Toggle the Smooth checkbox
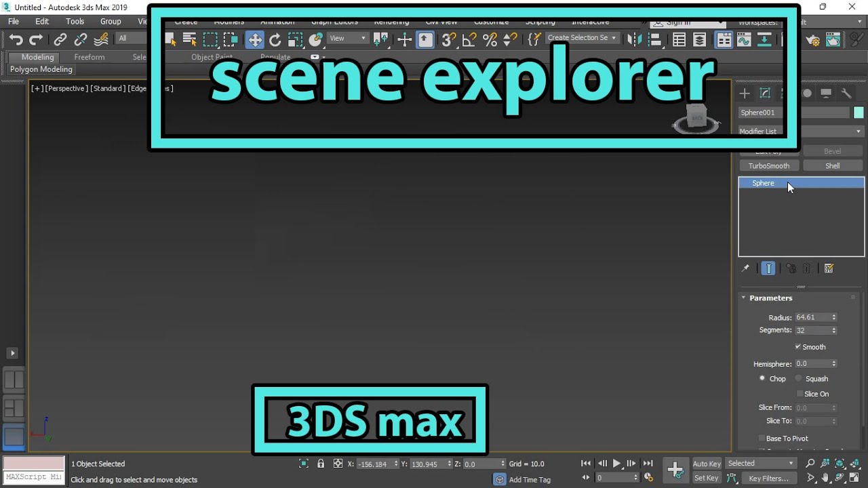Viewport: 868px width, 488px height. [798, 347]
